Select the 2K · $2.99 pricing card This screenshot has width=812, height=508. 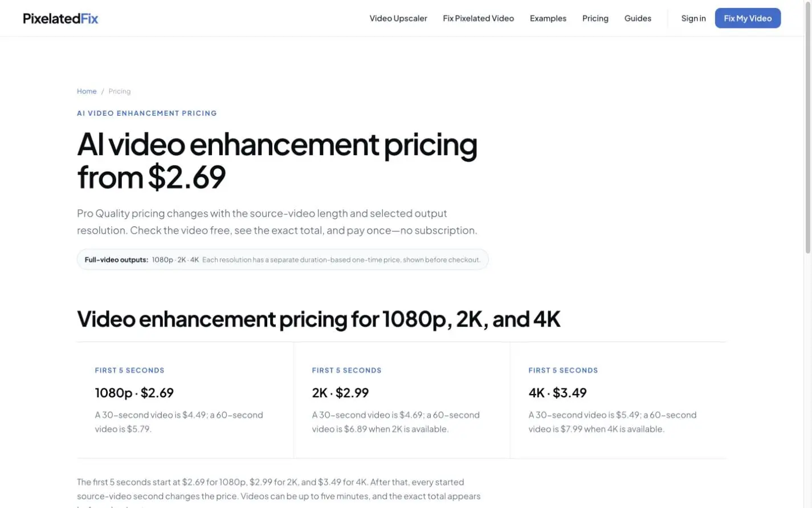[402, 400]
